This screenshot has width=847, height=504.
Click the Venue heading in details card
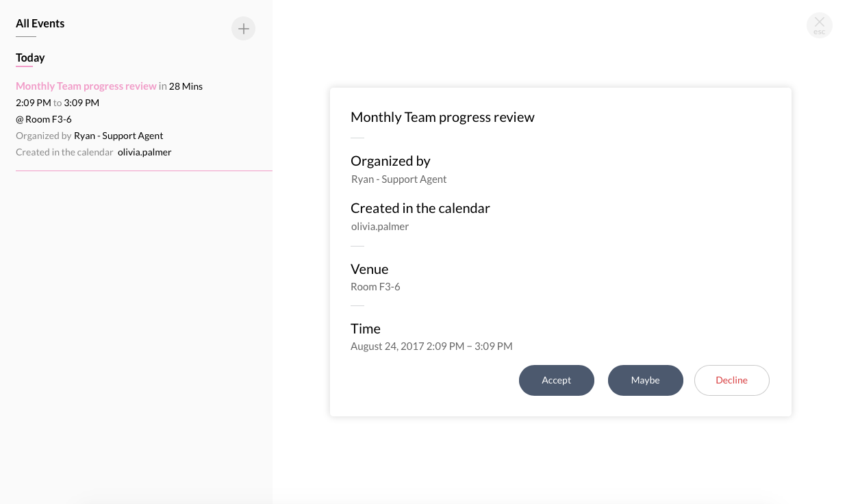[x=369, y=269]
